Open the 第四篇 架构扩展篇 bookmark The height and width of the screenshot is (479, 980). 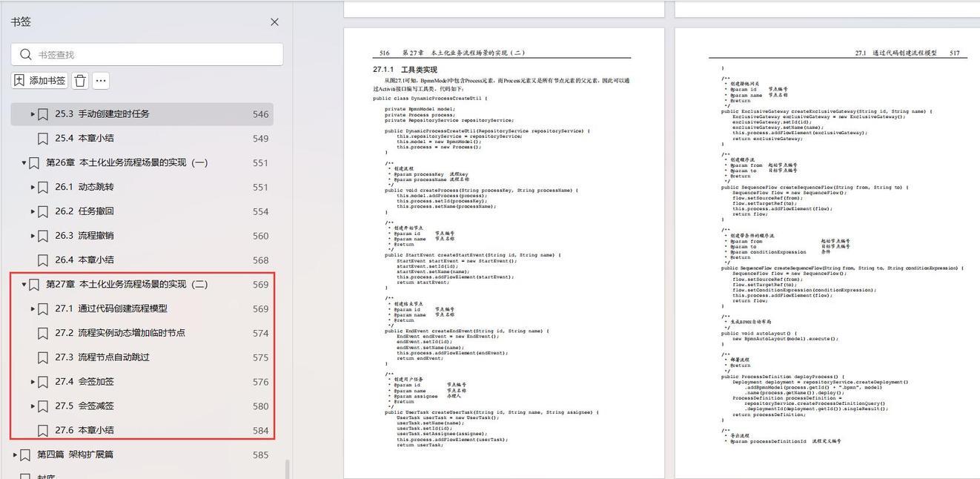[x=76, y=455]
